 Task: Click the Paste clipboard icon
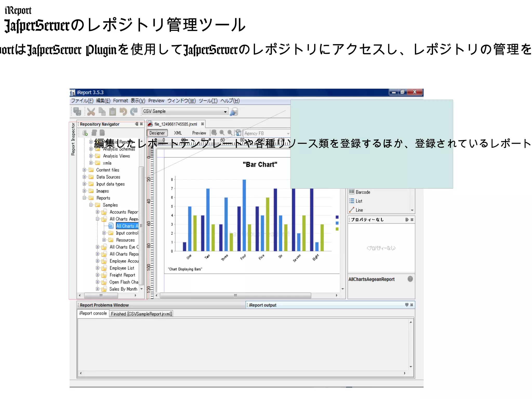pos(112,112)
